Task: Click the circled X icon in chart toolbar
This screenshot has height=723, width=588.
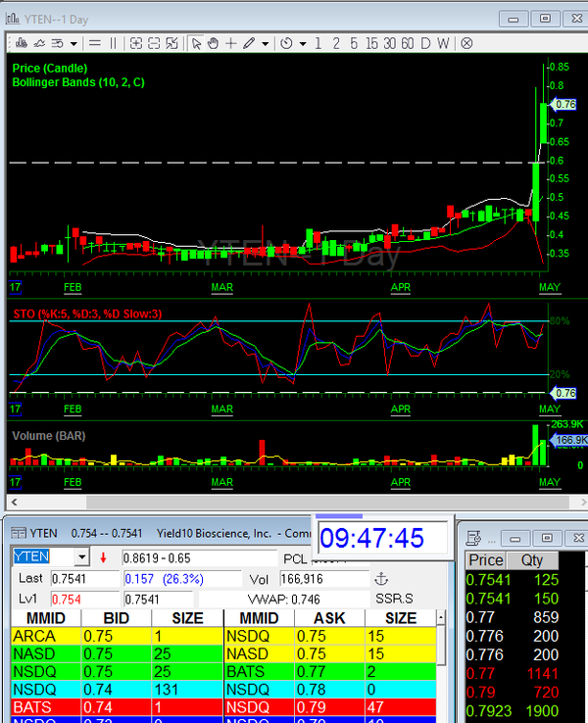Action: 466,43
